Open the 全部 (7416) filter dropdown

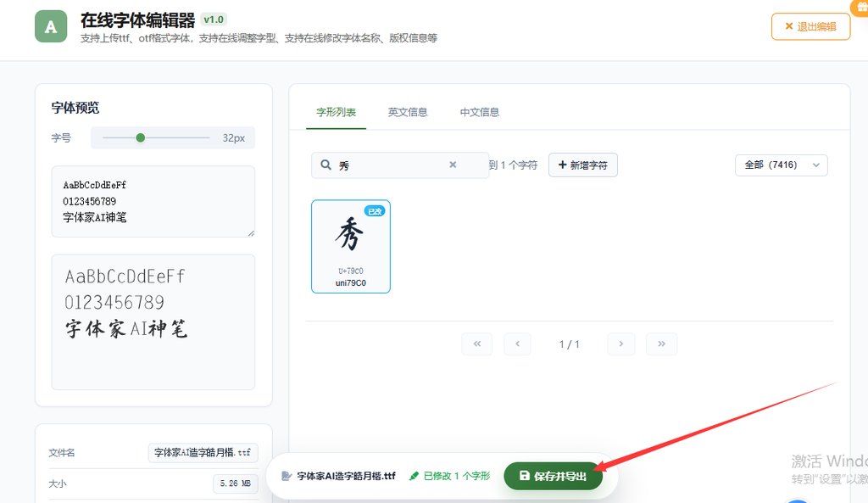[780, 165]
